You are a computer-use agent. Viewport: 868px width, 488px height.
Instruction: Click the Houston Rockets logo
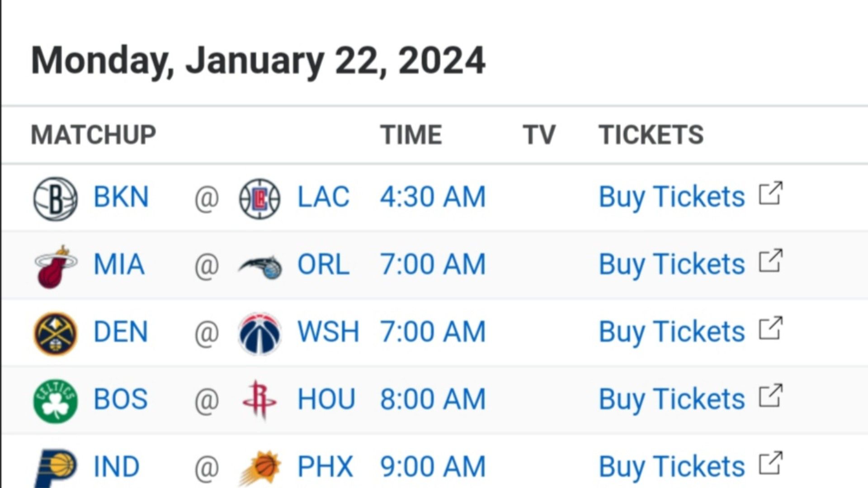[259, 400]
